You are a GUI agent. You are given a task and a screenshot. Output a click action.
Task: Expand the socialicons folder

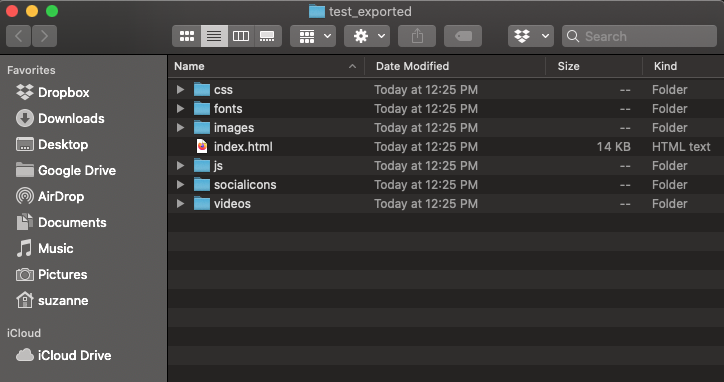pyautogui.click(x=180, y=184)
